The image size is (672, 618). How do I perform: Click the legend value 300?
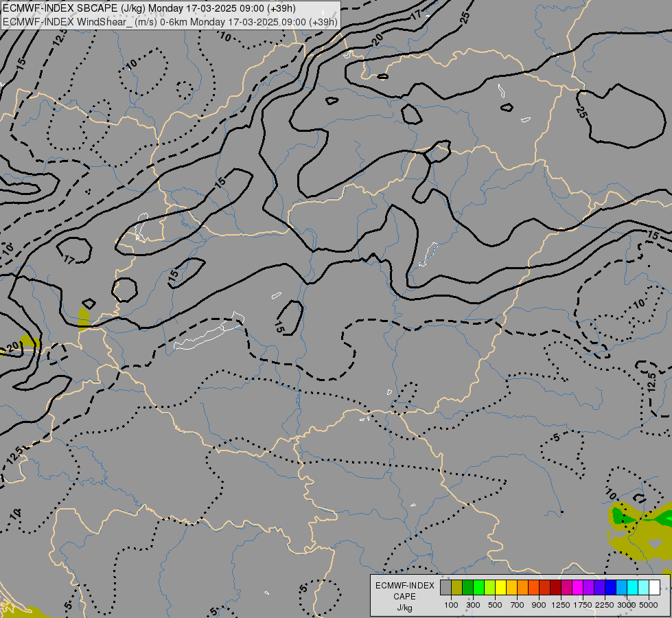pyautogui.click(x=473, y=605)
